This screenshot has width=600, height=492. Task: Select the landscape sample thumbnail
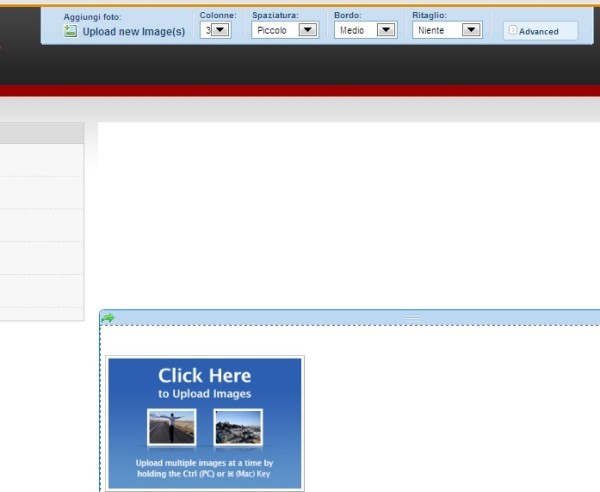click(x=238, y=427)
